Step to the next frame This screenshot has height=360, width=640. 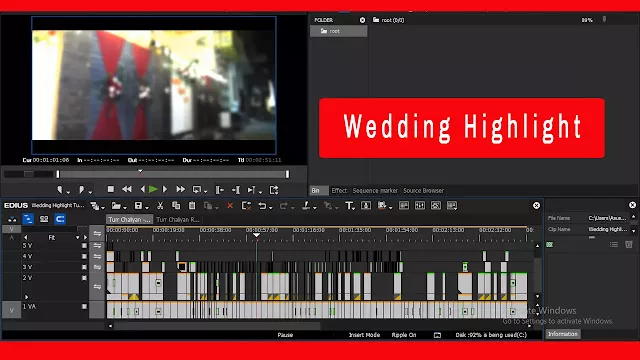click(x=165, y=189)
